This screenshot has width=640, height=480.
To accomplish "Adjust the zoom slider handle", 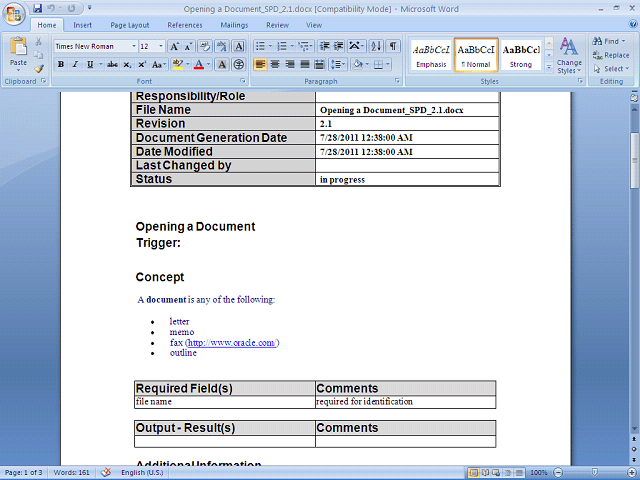I will point(595,472).
